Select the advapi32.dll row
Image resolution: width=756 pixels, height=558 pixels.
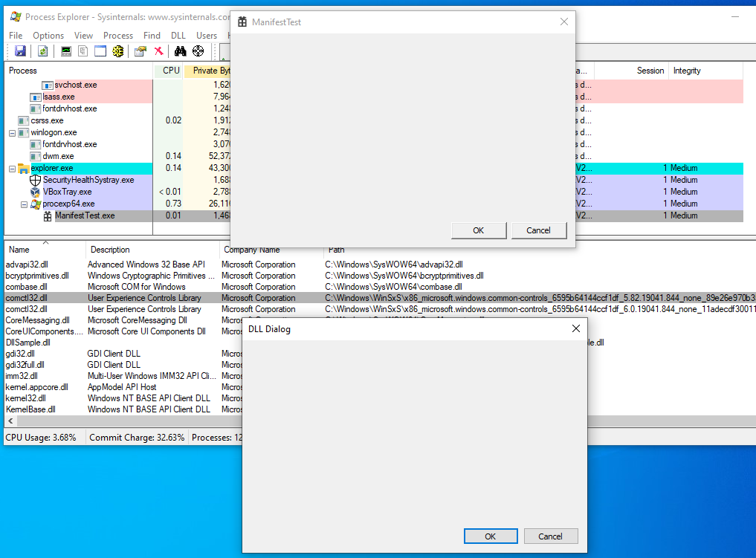(381, 265)
